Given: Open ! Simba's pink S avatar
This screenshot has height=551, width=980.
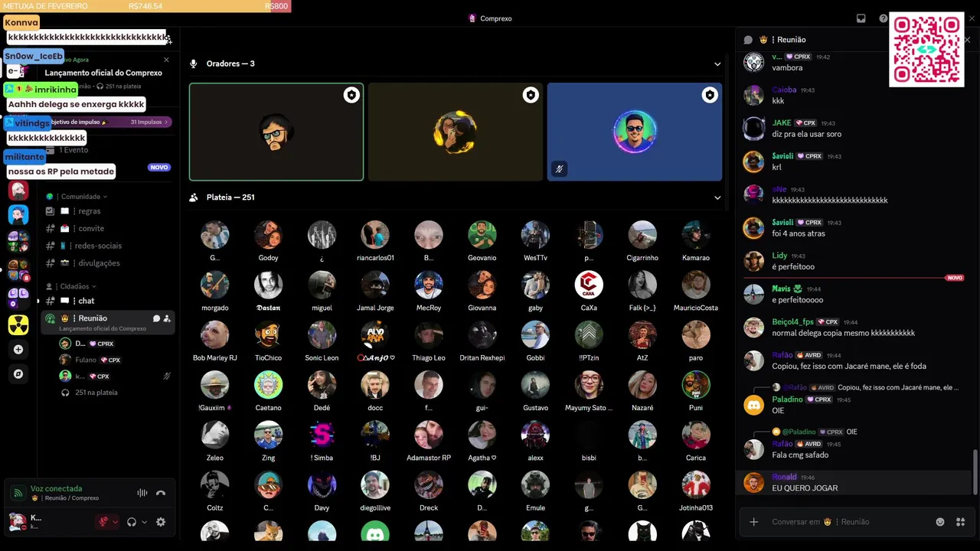Looking at the screenshot, I should tap(322, 435).
